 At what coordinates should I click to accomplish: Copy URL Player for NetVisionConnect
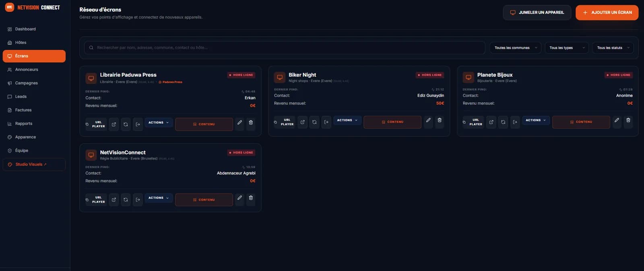[x=96, y=200]
